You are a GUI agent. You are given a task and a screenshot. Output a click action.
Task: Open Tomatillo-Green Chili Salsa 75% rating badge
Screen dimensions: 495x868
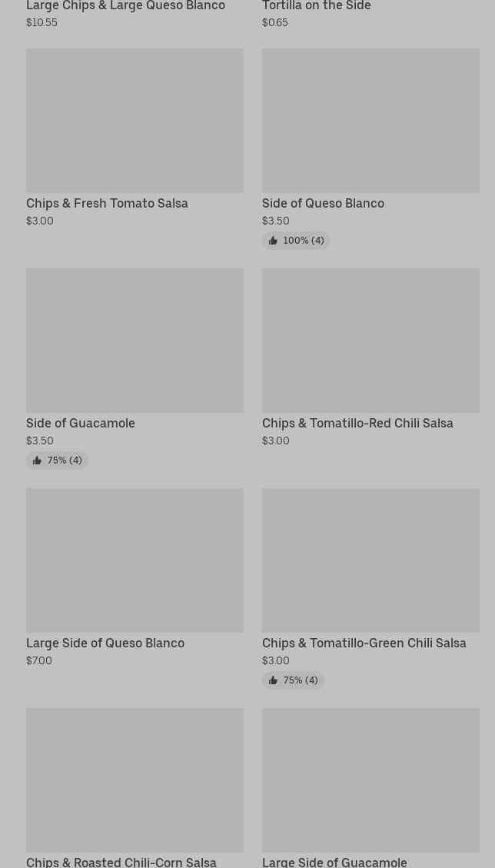tap(293, 680)
